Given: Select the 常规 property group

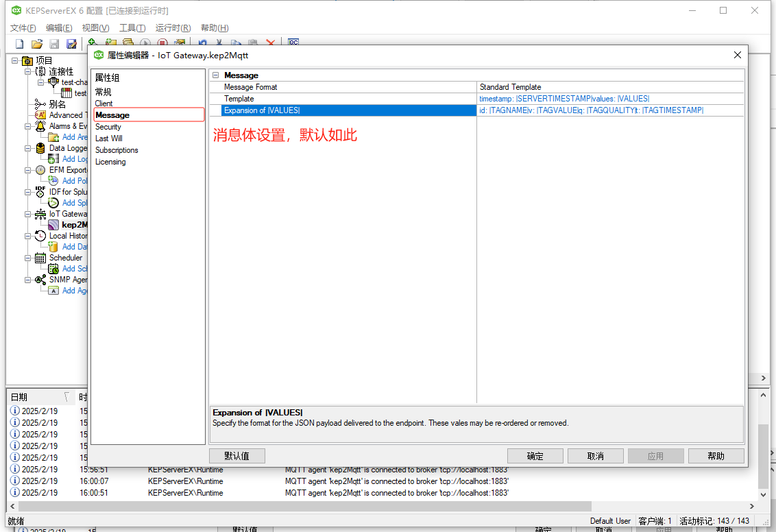Looking at the screenshot, I should tap(104, 92).
